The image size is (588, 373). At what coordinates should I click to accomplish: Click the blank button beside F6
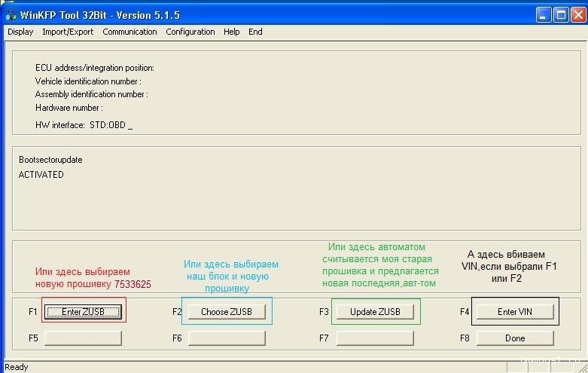coord(226,338)
